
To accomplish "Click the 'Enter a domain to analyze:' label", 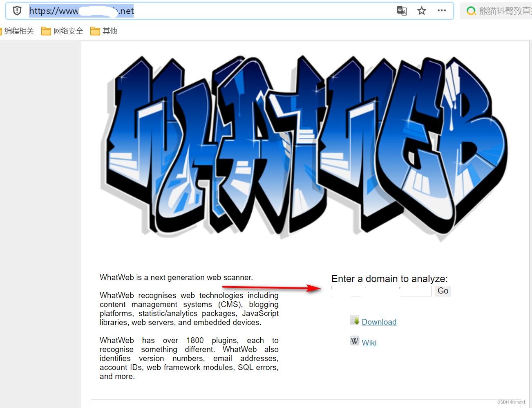I will (x=389, y=279).
